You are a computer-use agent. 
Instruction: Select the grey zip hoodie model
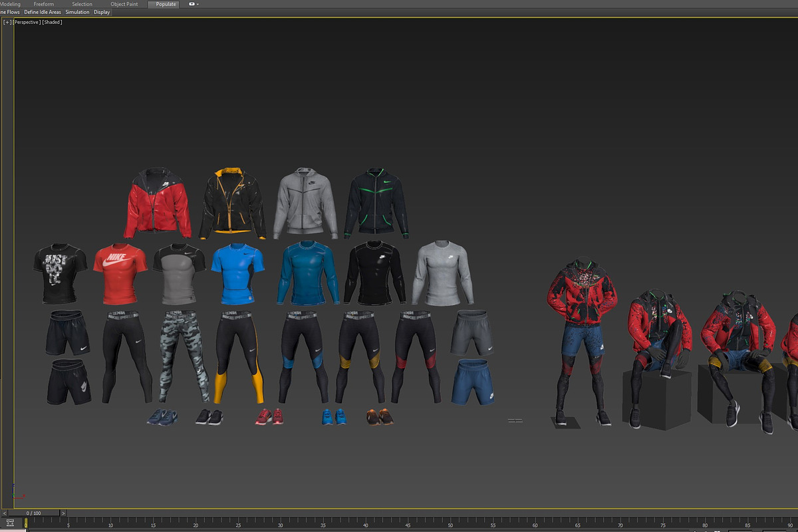pyautogui.click(x=306, y=202)
